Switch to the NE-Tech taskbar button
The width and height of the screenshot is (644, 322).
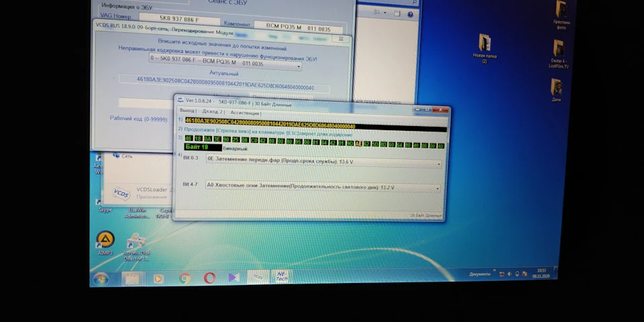tap(282, 276)
